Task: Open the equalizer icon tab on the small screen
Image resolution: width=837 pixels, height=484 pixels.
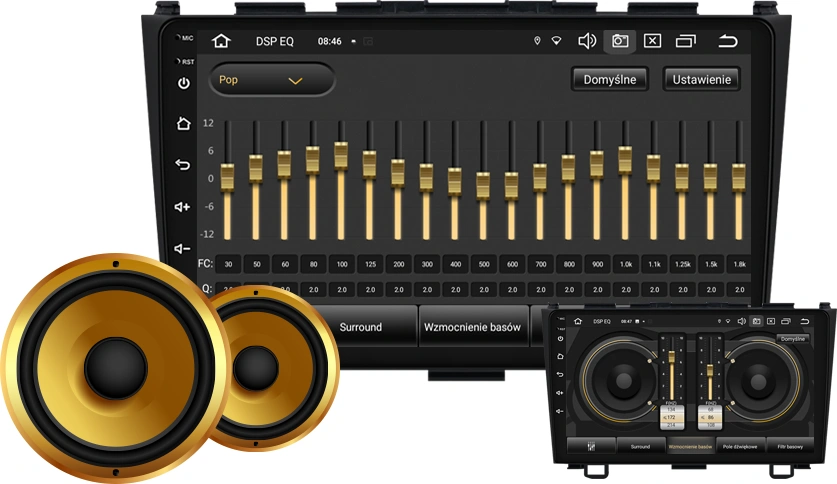Action: click(x=590, y=446)
